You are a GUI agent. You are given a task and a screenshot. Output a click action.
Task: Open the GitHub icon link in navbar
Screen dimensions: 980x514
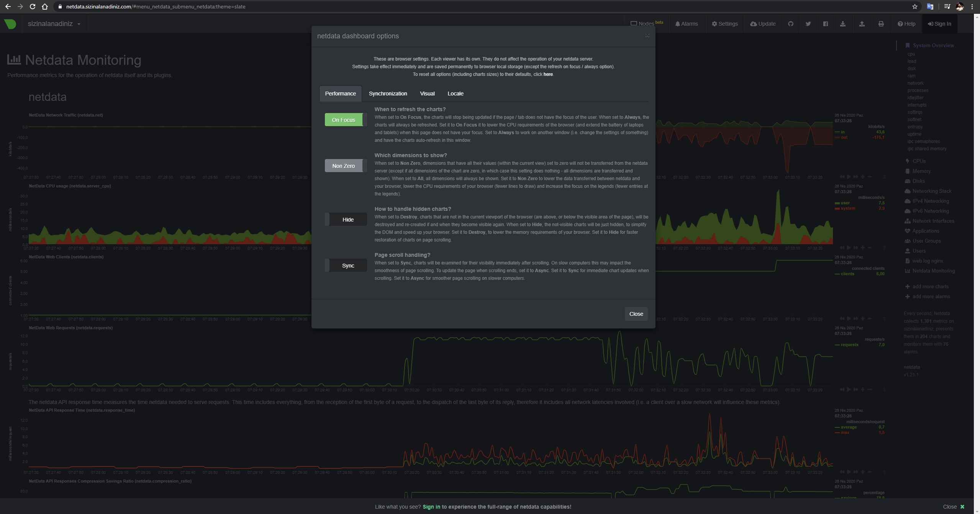(x=790, y=24)
